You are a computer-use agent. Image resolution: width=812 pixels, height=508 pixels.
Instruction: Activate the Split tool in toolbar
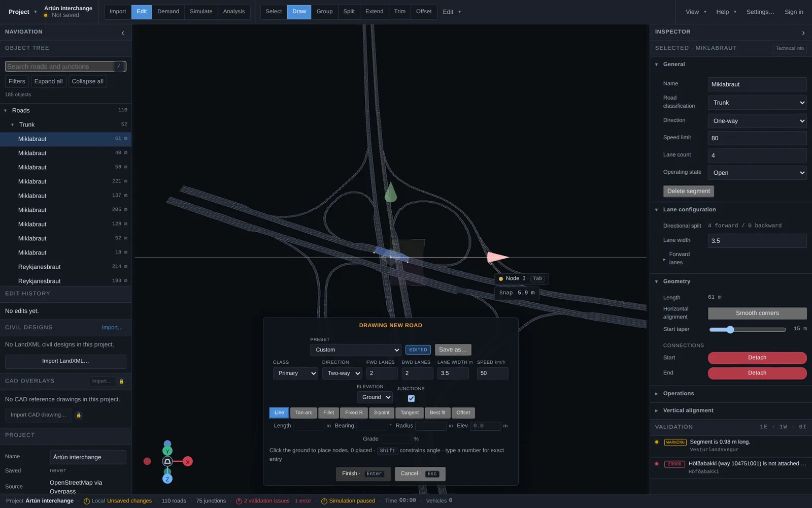click(349, 12)
